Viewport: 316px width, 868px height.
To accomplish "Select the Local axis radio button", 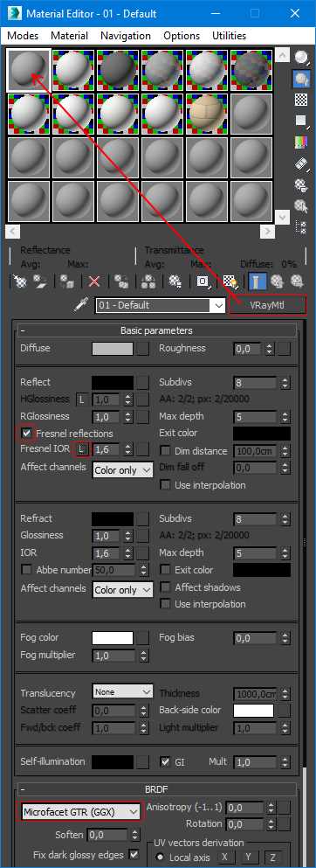I will pos(161,858).
